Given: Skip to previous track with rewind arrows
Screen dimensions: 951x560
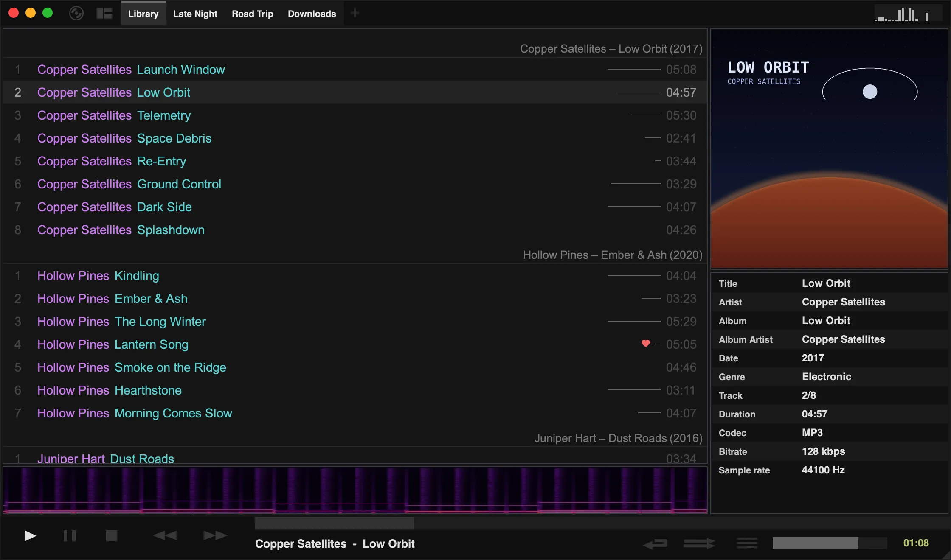Looking at the screenshot, I should [165, 536].
